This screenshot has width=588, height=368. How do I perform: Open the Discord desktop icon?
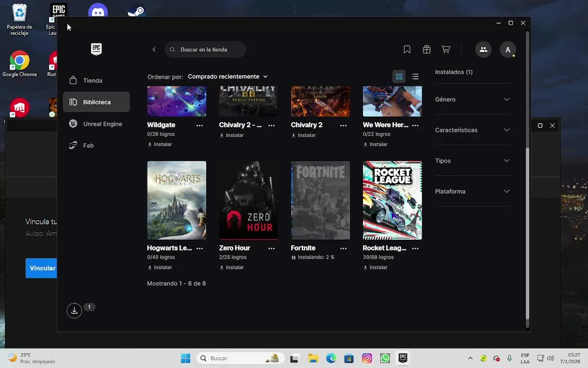(98, 11)
